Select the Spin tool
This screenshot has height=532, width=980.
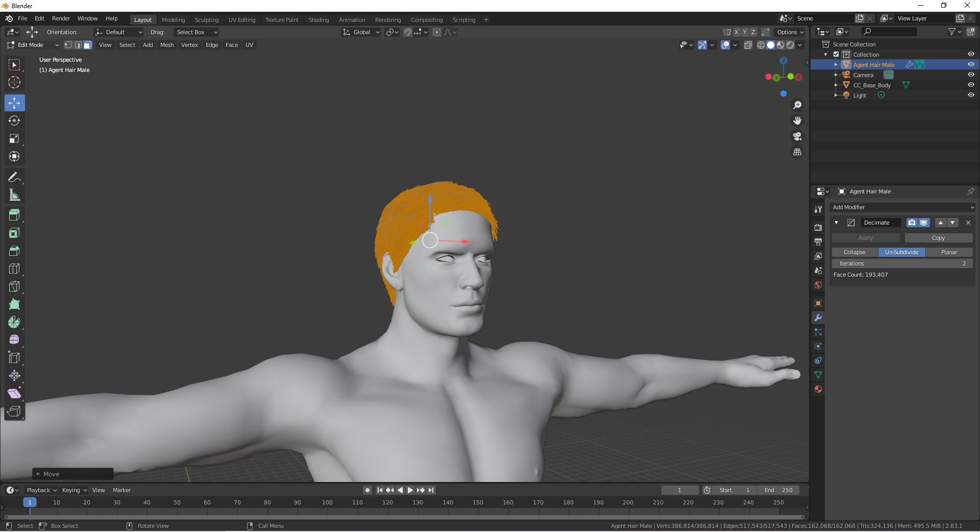coord(14,322)
